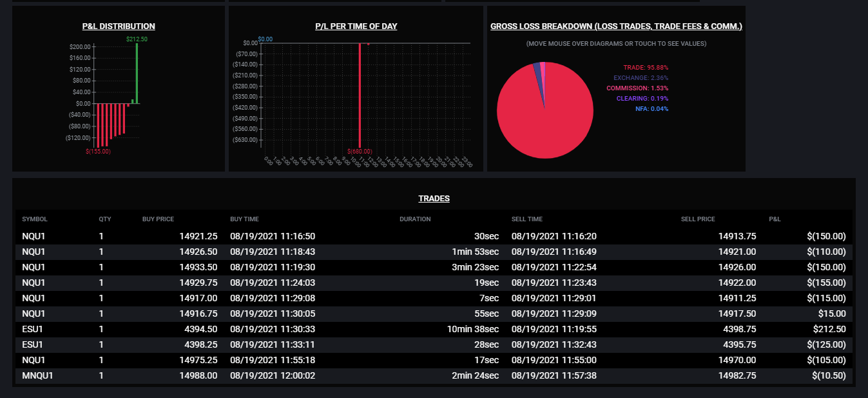Click the $212.50 P&L value in trades table
The height and width of the screenshot is (398, 868).
point(828,329)
